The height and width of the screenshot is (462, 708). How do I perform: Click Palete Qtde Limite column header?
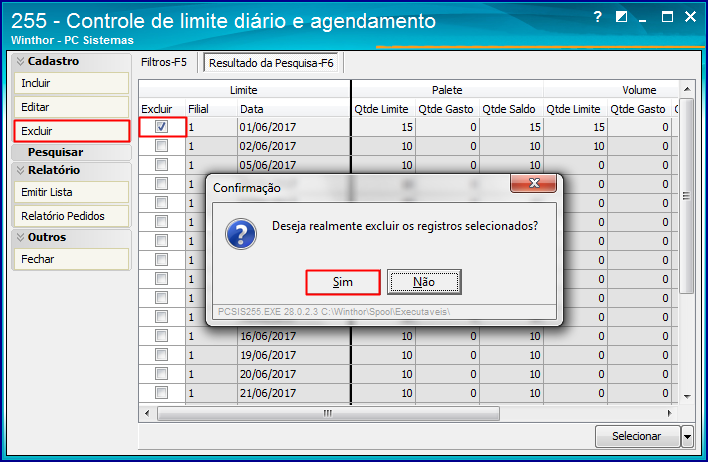point(383,109)
